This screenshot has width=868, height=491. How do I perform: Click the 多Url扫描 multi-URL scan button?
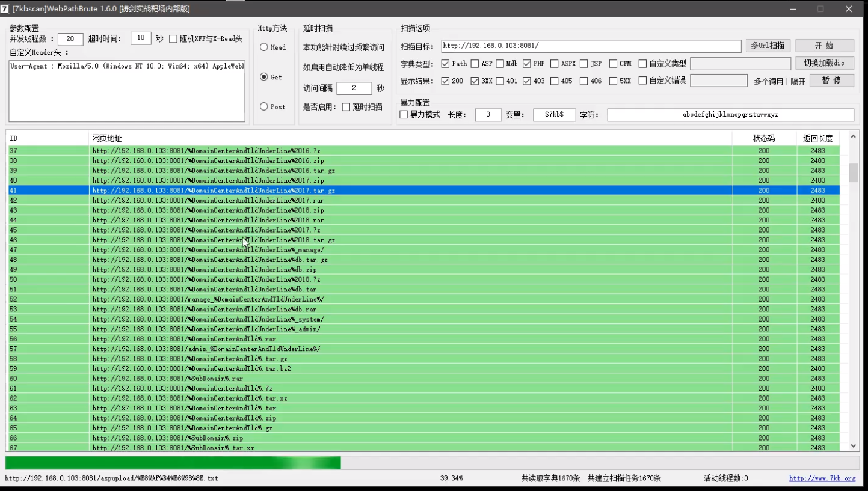pyautogui.click(x=768, y=46)
